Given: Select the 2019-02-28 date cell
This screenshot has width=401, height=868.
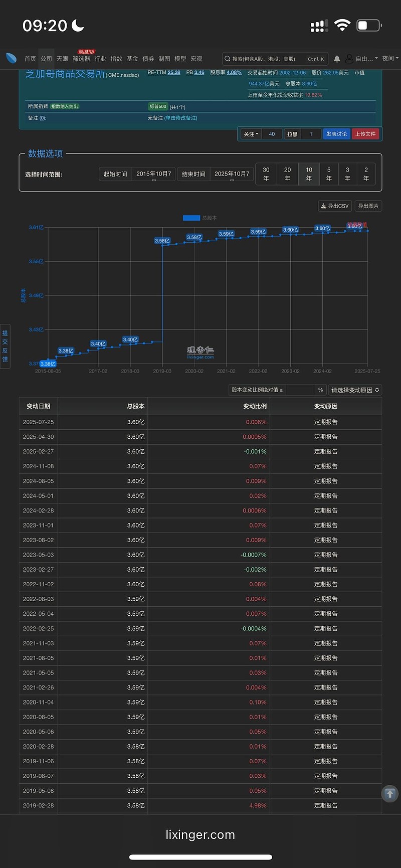Looking at the screenshot, I should (x=38, y=805).
